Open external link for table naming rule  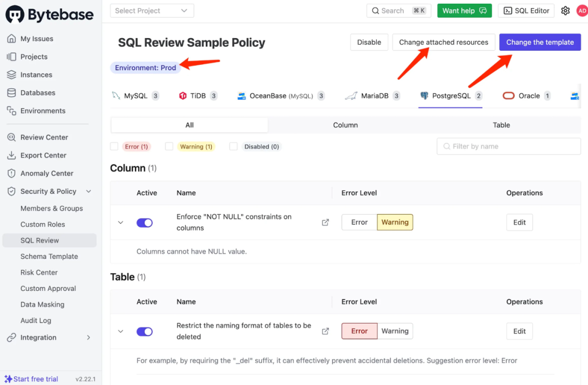tap(326, 331)
